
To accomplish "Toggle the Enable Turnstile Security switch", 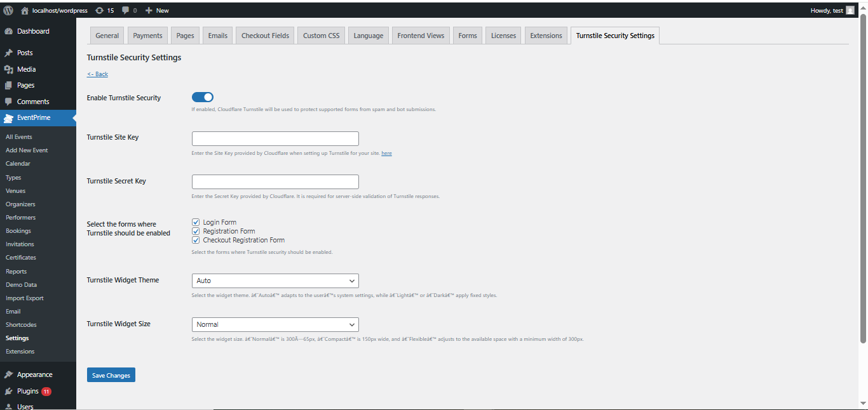I will [203, 97].
